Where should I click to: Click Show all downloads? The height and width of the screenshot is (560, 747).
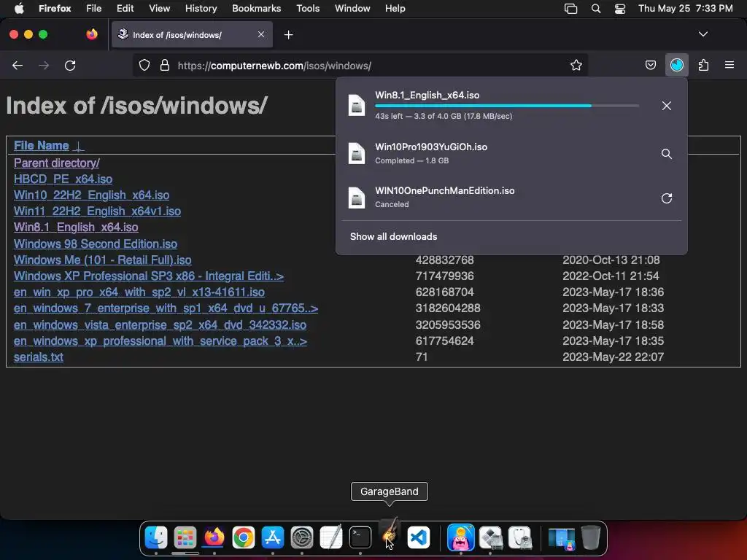click(393, 237)
